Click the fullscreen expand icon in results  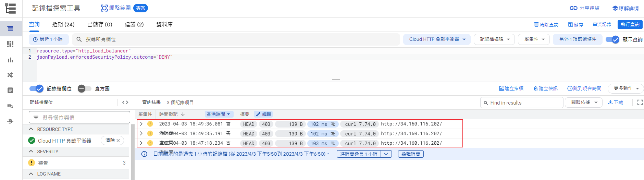point(640,103)
